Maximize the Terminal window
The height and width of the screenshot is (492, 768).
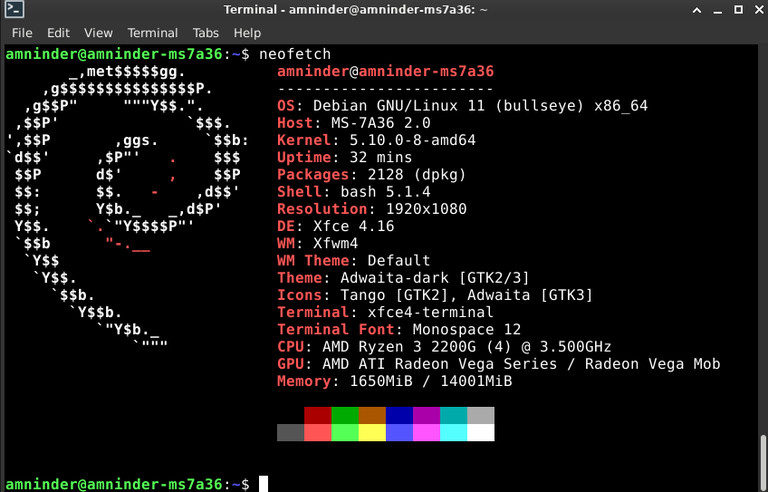pyautogui.click(x=738, y=10)
